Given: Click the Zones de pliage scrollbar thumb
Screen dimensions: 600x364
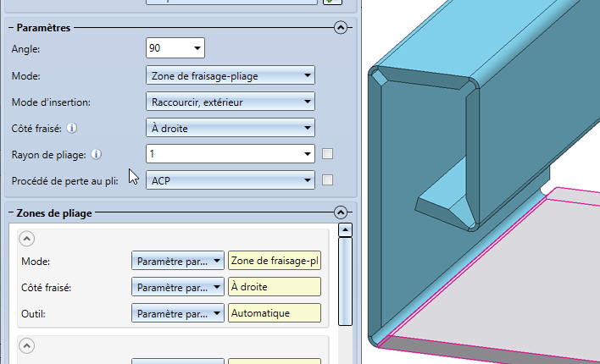Looking at the screenshot, I should pyautogui.click(x=345, y=281).
